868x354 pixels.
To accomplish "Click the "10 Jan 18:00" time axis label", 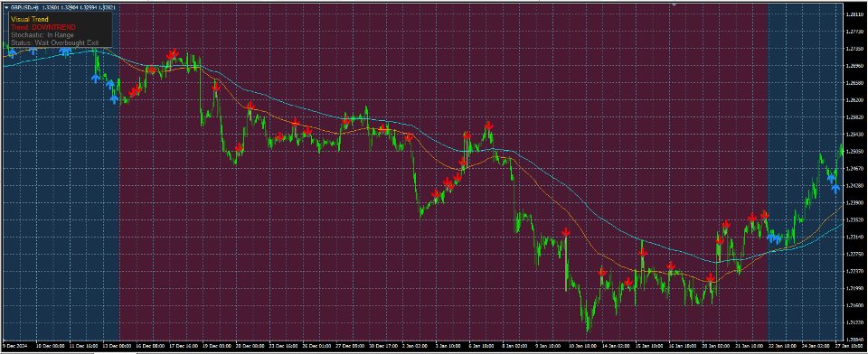I will (583, 346).
